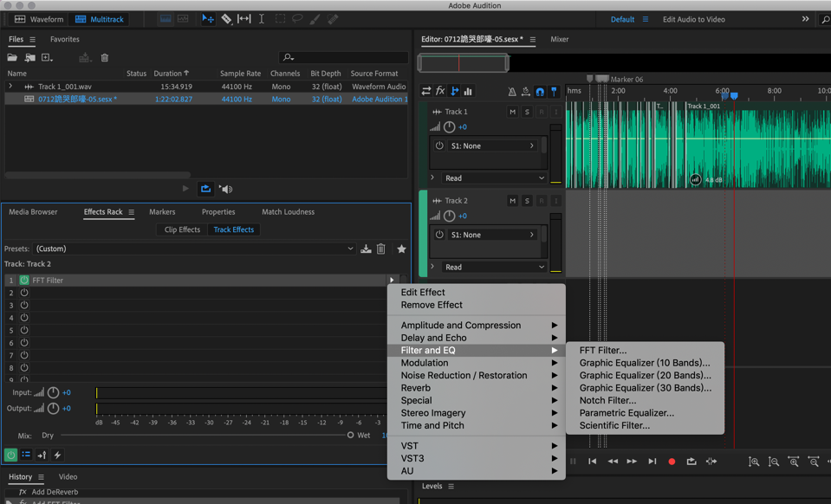Open the Presets dropdown

coord(194,249)
